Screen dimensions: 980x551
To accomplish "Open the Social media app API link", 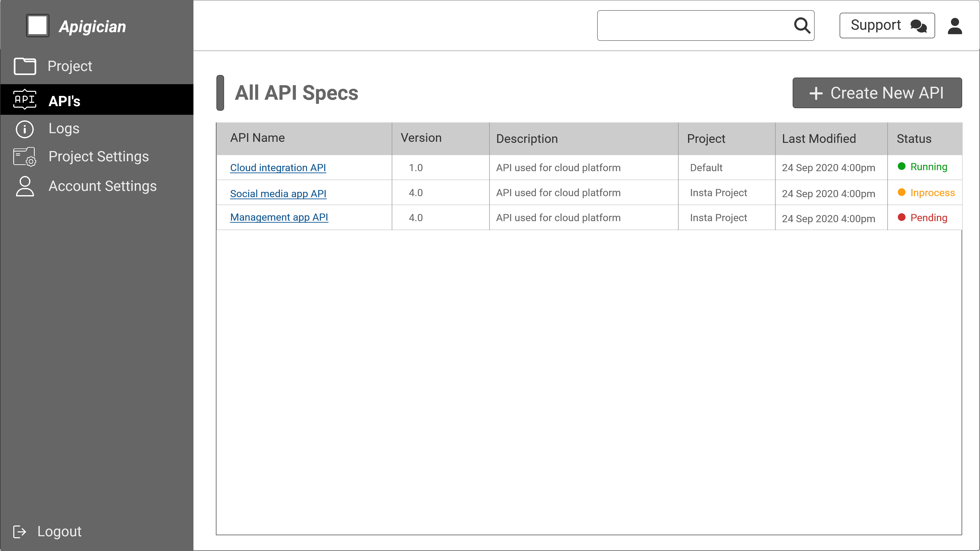I will pos(278,194).
